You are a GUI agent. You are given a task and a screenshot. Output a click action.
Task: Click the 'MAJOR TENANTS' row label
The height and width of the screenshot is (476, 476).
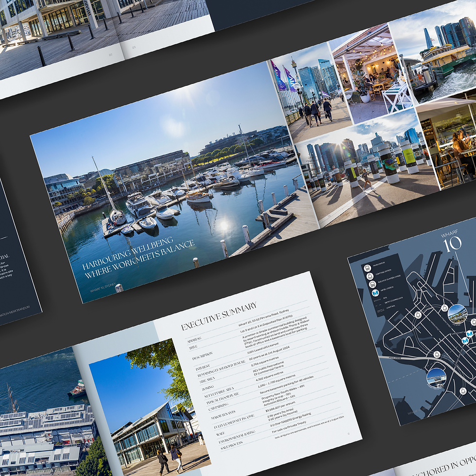[x=223, y=416]
